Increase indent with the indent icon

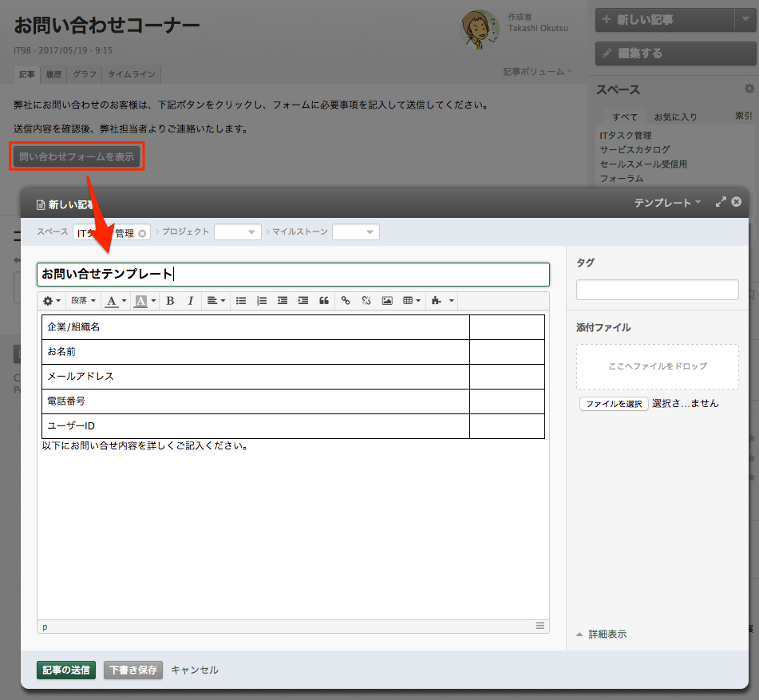(302, 301)
